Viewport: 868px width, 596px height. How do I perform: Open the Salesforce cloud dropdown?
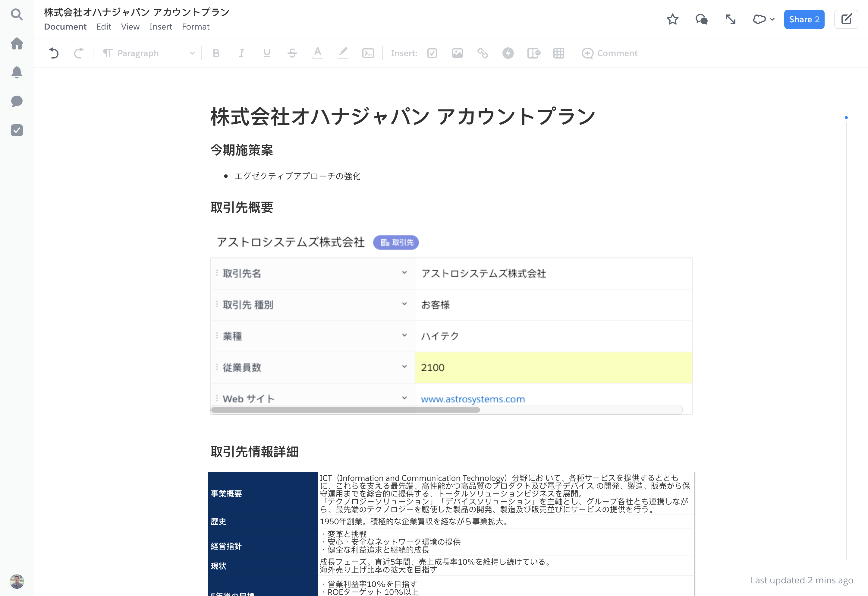pos(763,19)
